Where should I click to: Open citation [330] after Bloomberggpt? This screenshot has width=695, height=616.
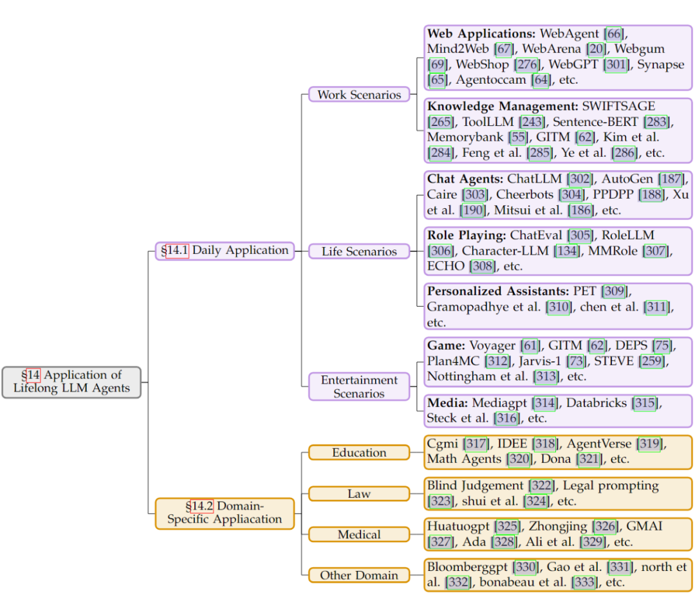pyautogui.click(x=526, y=567)
